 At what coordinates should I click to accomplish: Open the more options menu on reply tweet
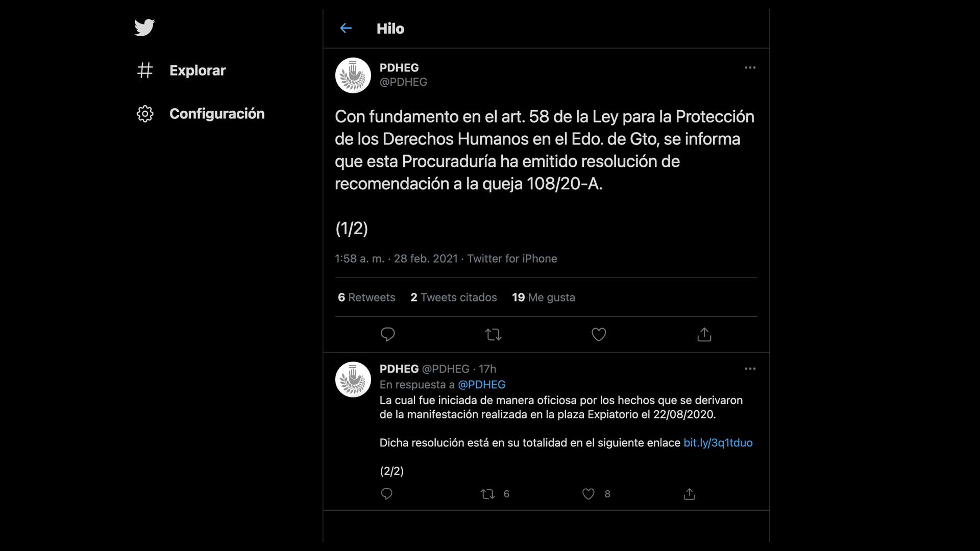click(750, 368)
